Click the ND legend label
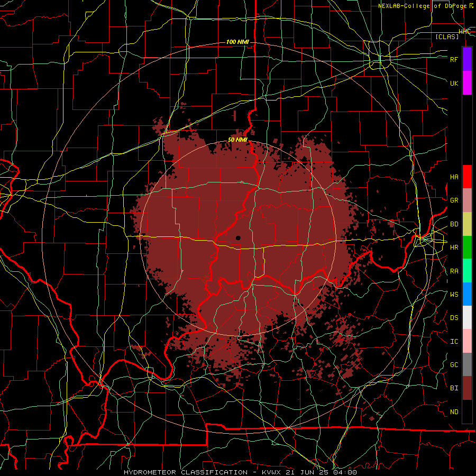The image size is (476, 476). [454, 412]
